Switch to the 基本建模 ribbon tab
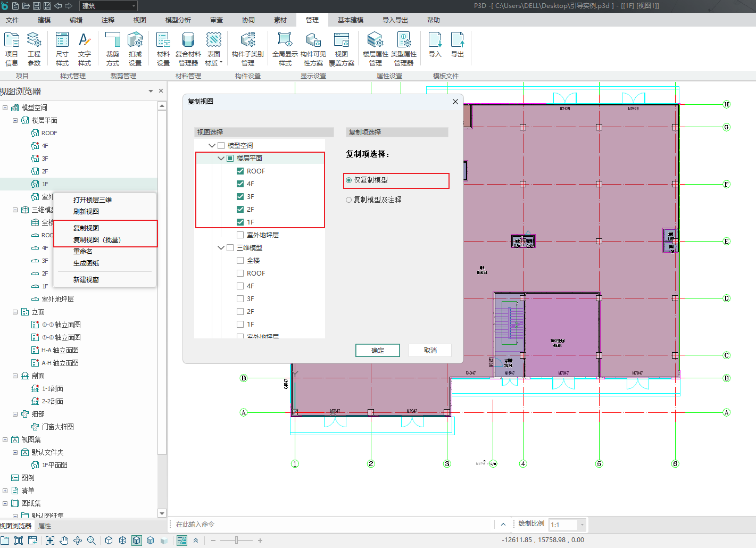The image size is (756, 548). (x=351, y=20)
